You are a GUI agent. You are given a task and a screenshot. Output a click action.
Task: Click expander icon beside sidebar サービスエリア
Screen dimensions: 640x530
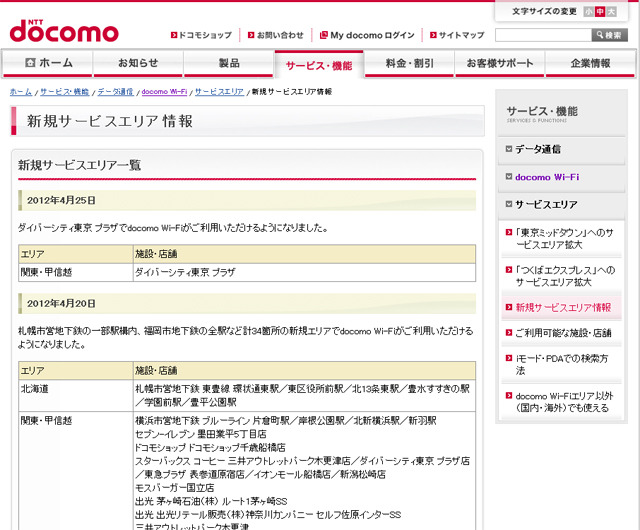point(509,204)
